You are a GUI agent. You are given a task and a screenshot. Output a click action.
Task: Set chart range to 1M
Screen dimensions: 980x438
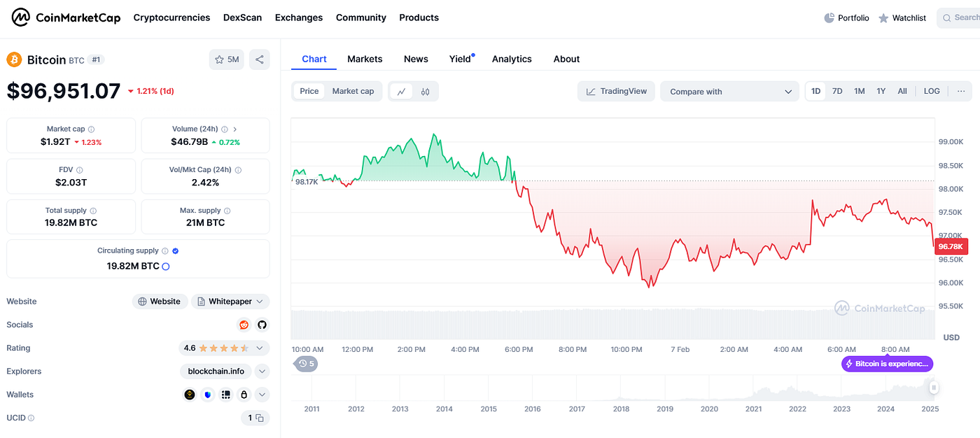click(860, 91)
